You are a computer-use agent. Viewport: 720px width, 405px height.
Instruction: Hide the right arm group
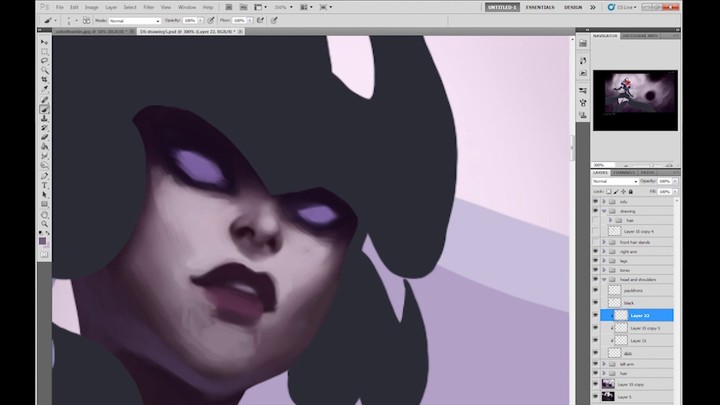tap(596, 252)
